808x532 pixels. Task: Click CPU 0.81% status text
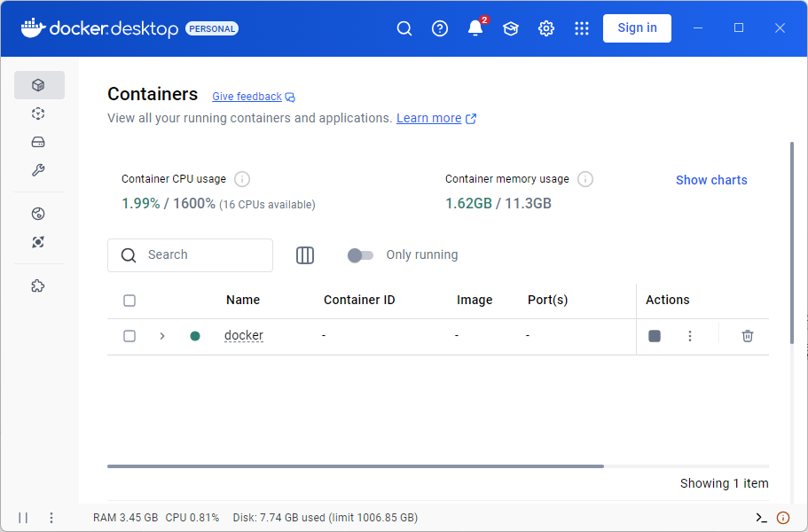[192, 518]
